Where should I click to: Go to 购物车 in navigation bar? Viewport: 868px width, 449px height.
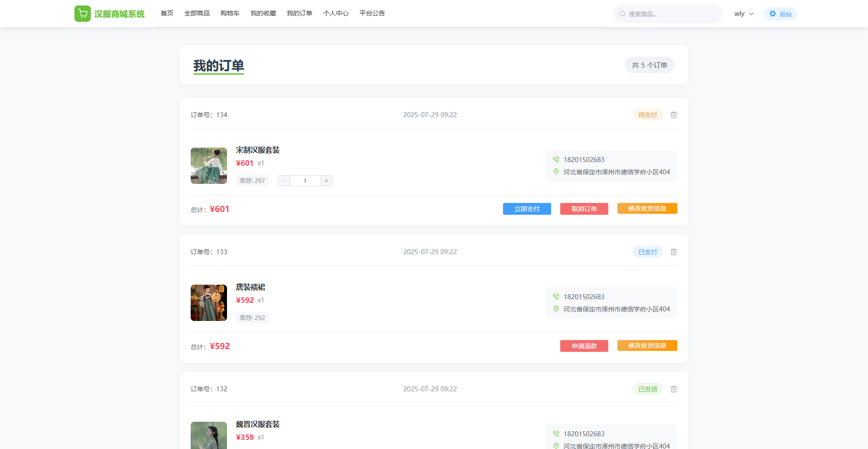click(x=230, y=13)
